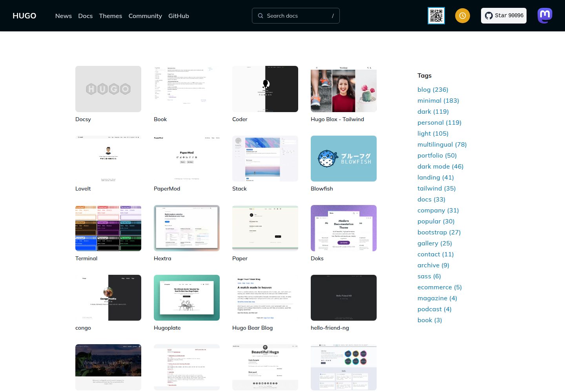Click the GitHub Star 90096 button
Viewport: 565px width, 392px height.
[504, 16]
